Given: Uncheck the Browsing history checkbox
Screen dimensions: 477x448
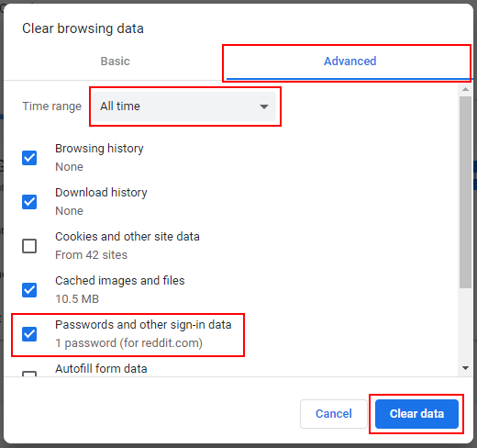Looking at the screenshot, I should point(29,158).
